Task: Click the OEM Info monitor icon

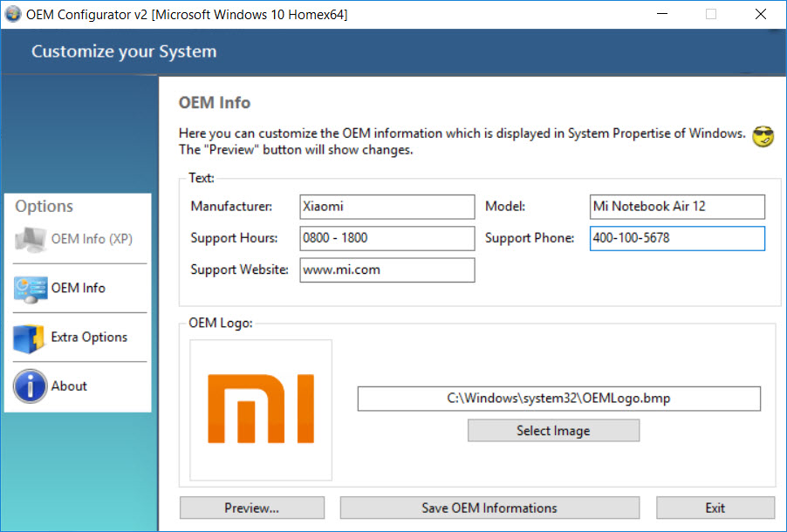Action: point(31,289)
